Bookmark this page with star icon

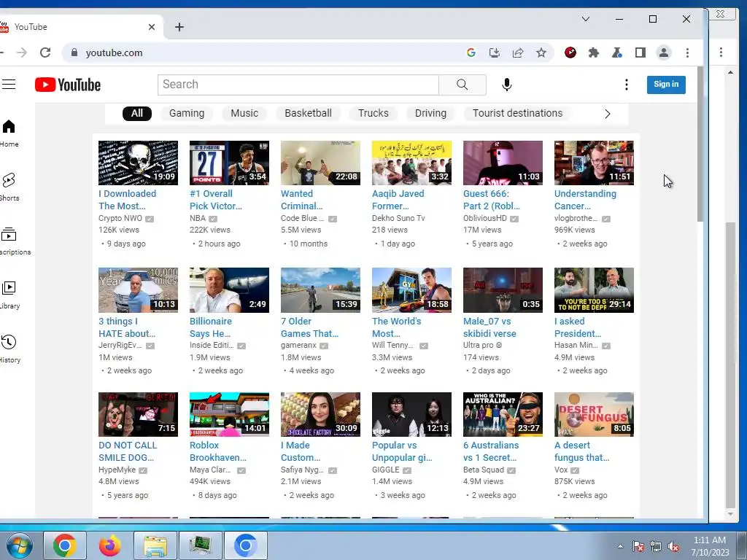[x=541, y=52]
